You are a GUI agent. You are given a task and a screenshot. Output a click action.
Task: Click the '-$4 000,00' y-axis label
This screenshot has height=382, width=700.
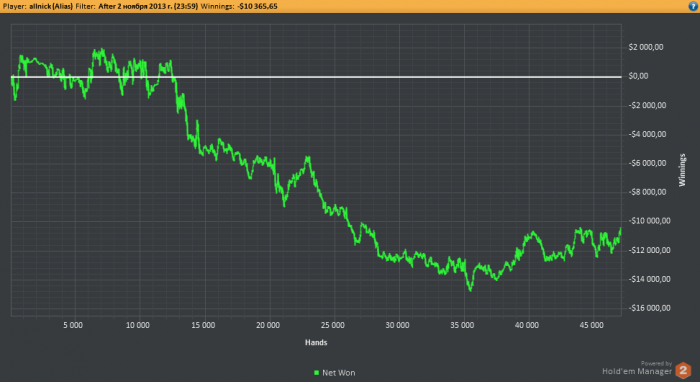click(647, 134)
